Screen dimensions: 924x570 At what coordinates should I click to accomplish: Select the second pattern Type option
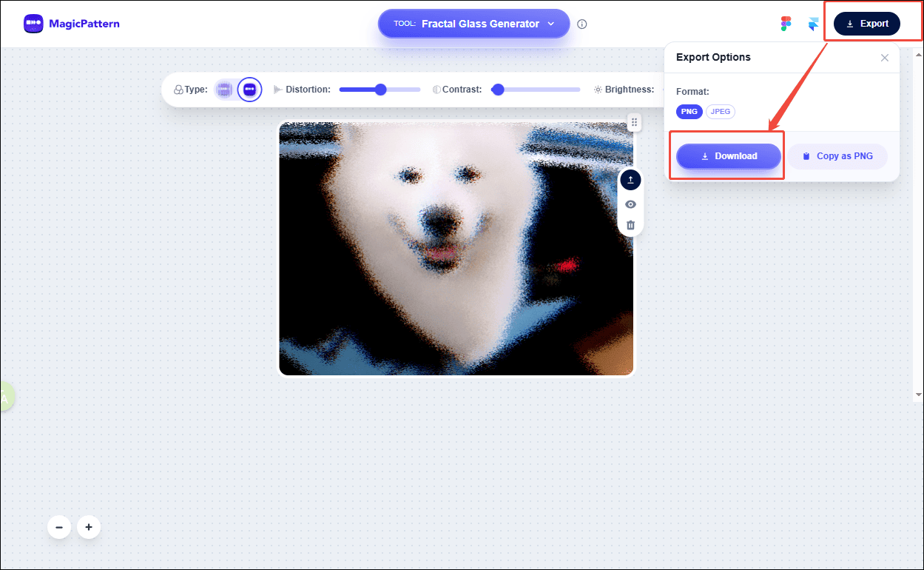[x=249, y=89]
